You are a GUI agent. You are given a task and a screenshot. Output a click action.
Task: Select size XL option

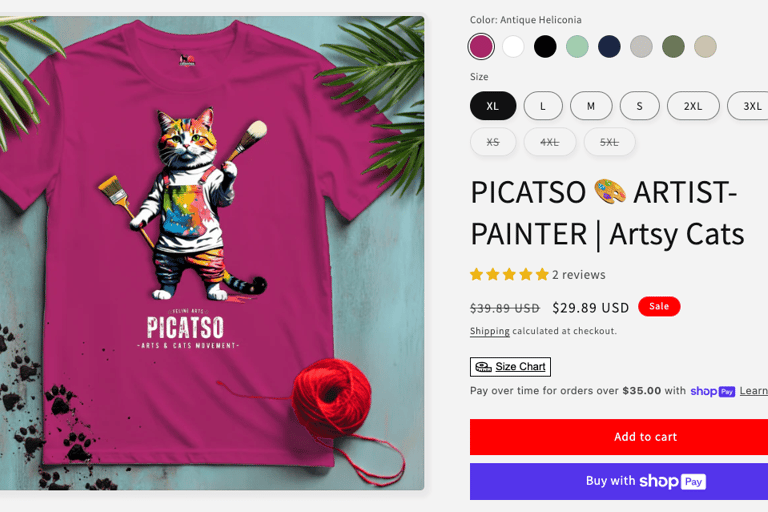point(493,106)
